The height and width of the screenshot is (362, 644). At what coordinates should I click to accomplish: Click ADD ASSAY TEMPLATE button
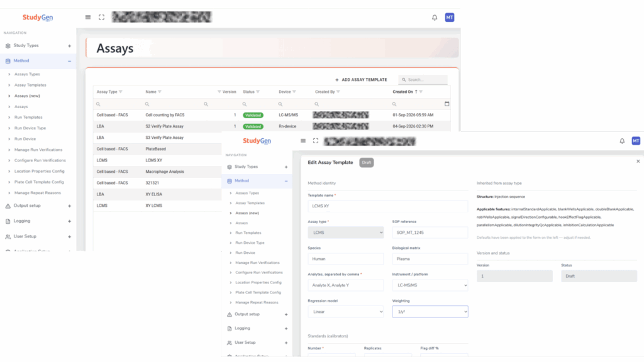tap(361, 80)
